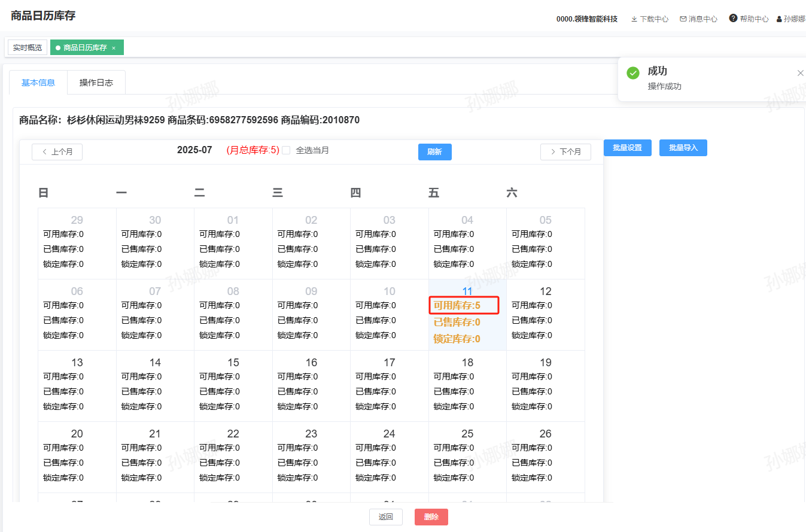The image size is (806, 532).
Task: Click greyed-out calendar date 08
Action: pyautogui.click(x=233, y=291)
